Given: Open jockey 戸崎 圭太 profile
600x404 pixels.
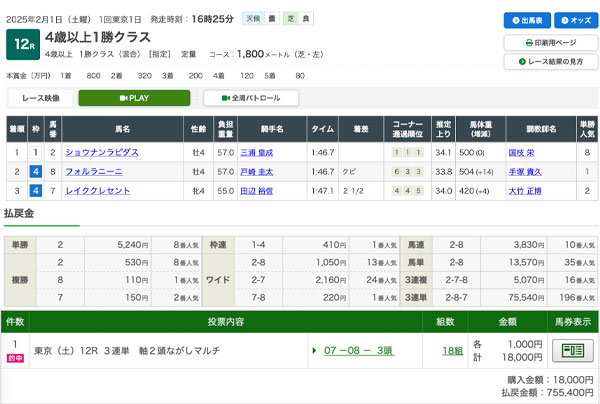Looking at the screenshot, I should click(x=256, y=171).
